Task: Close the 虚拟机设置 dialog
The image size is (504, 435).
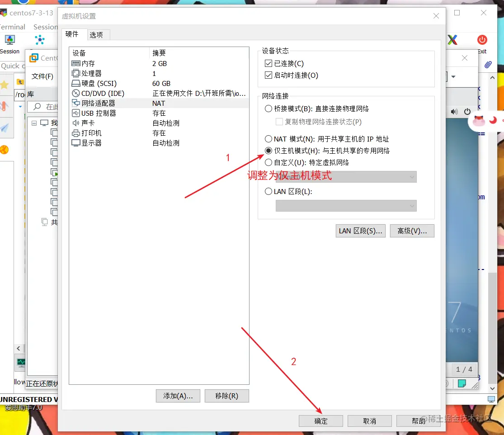Action: [436, 16]
